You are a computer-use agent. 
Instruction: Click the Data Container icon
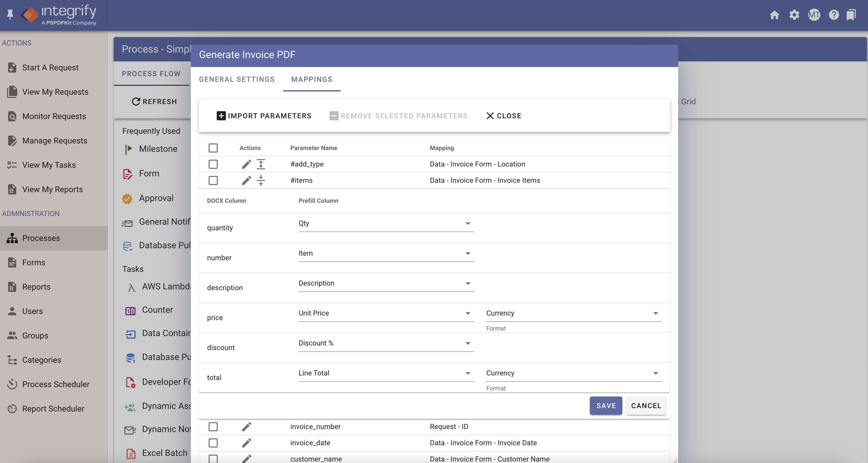point(130,334)
